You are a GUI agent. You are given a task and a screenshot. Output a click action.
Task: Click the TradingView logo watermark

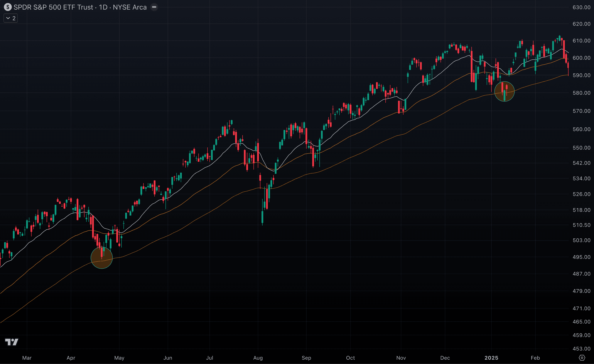point(12,342)
